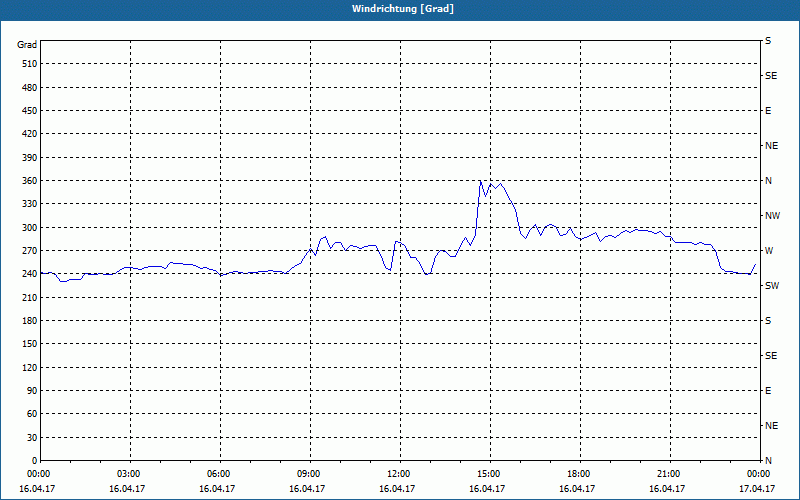The width and height of the screenshot is (800, 500).
Task: Click the compass 'S' label level with 180
Action: 768,321
